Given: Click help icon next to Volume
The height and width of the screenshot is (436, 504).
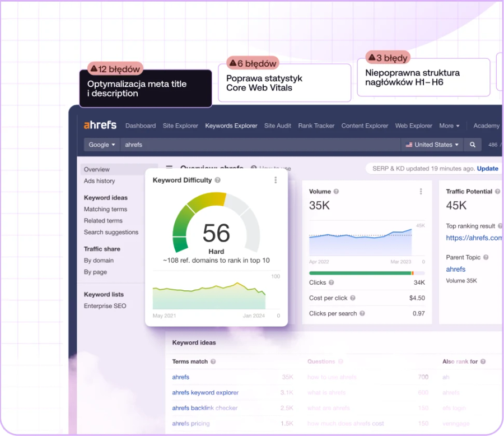Looking at the screenshot, I should click(x=336, y=192).
